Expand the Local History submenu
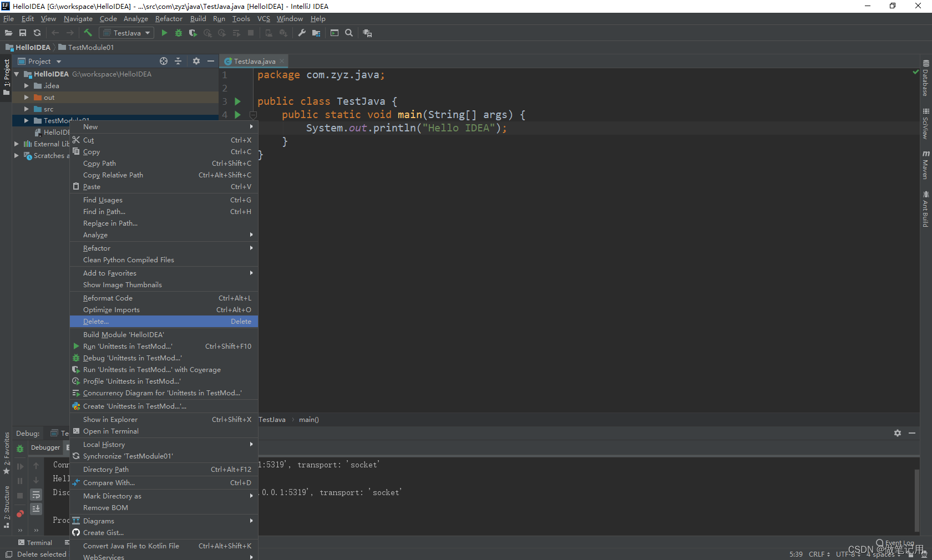 [x=164, y=445]
